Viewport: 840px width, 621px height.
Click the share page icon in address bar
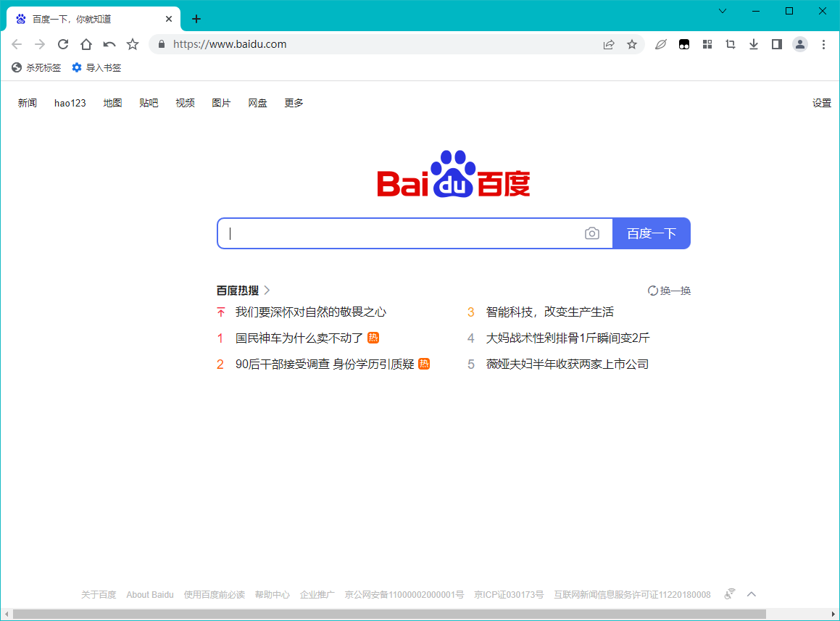(x=609, y=44)
